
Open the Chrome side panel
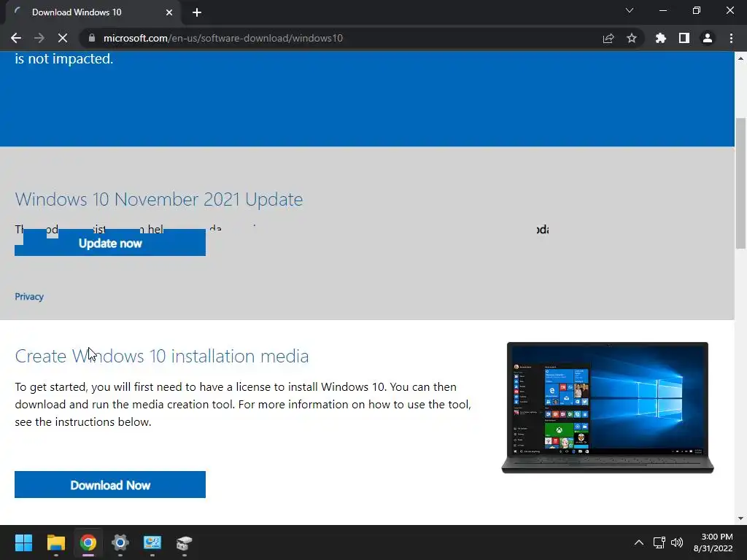(x=684, y=38)
